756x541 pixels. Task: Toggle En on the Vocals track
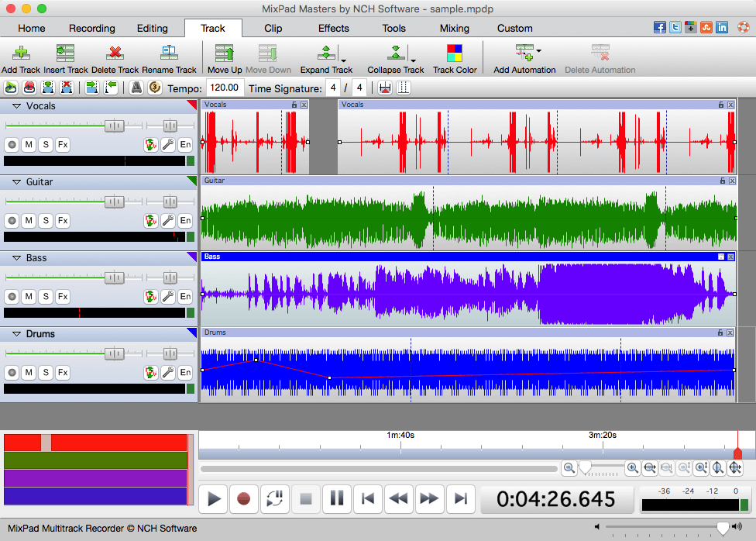point(185,144)
